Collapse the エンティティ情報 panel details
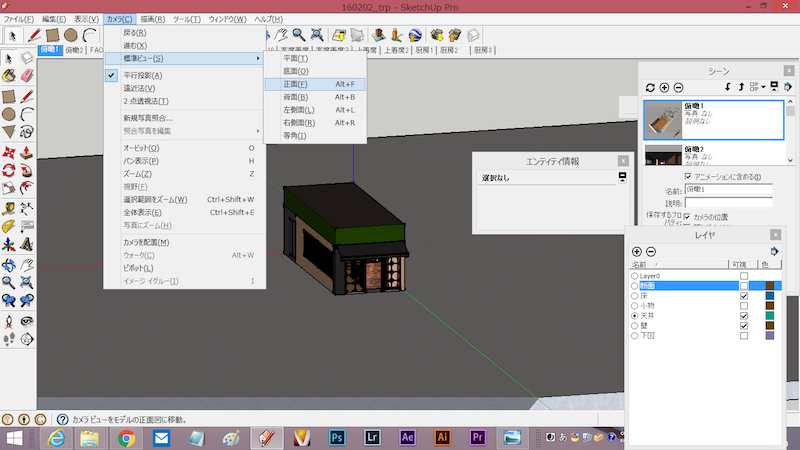 [x=622, y=177]
